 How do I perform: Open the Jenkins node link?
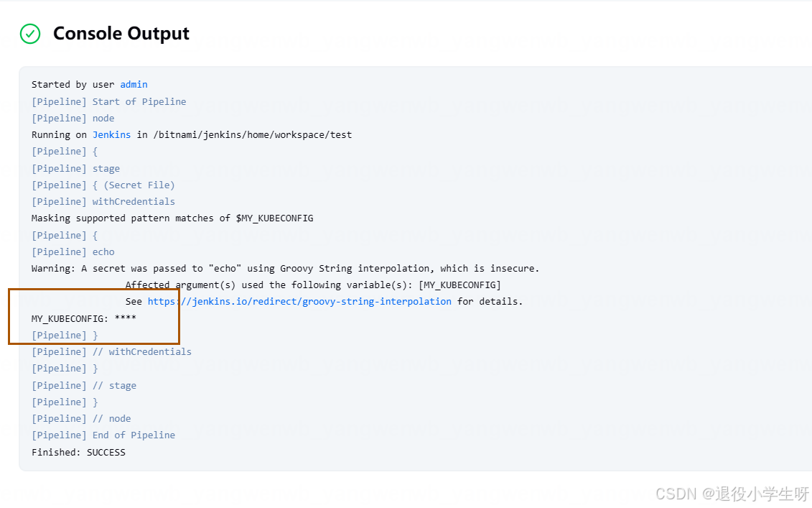(x=111, y=135)
